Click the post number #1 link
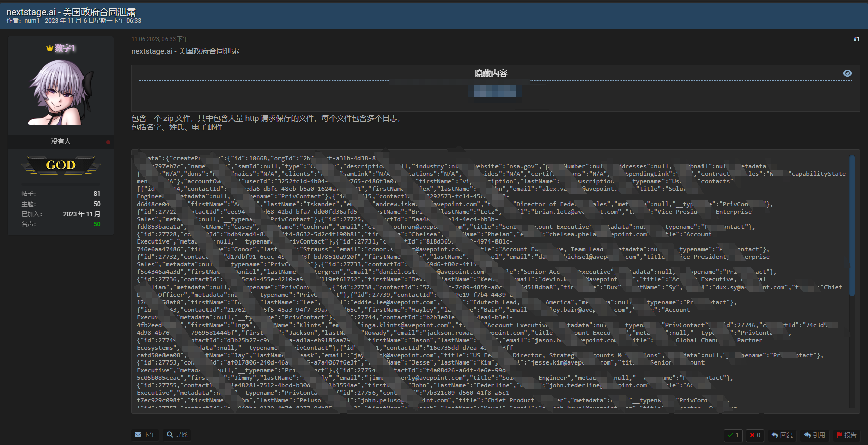 [x=856, y=39]
